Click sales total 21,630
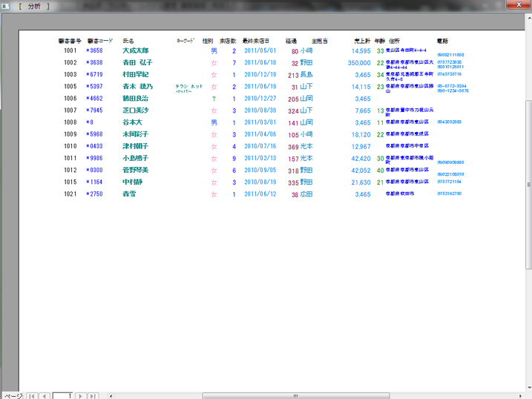Screen dimensions: 532x399 361,182
